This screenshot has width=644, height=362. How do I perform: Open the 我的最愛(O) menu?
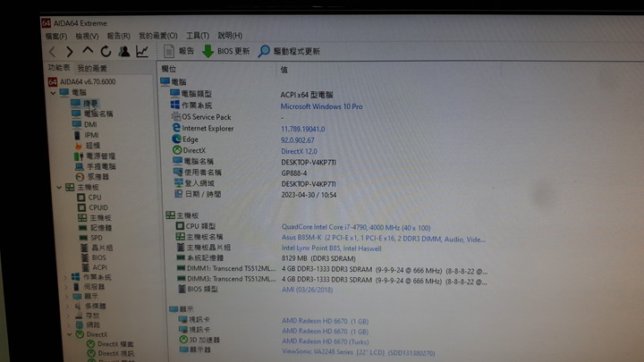click(x=158, y=36)
